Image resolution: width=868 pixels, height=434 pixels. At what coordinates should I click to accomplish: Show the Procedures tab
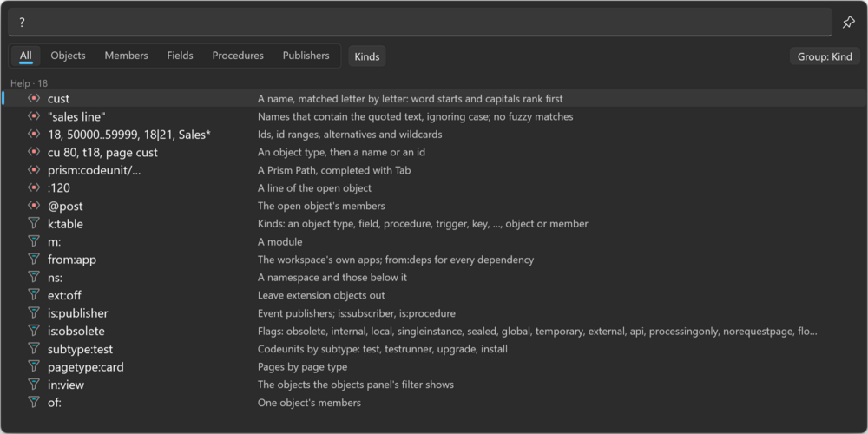click(238, 56)
